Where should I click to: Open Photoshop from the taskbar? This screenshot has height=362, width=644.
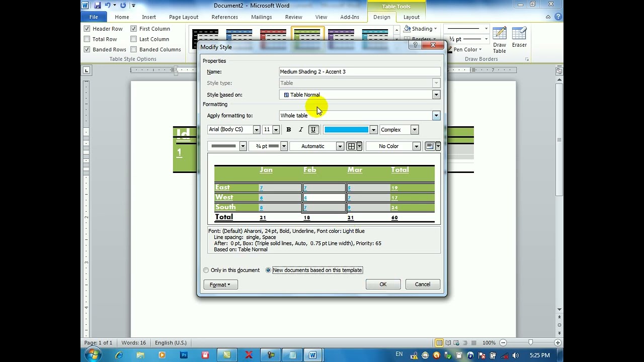tap(184, 355)
